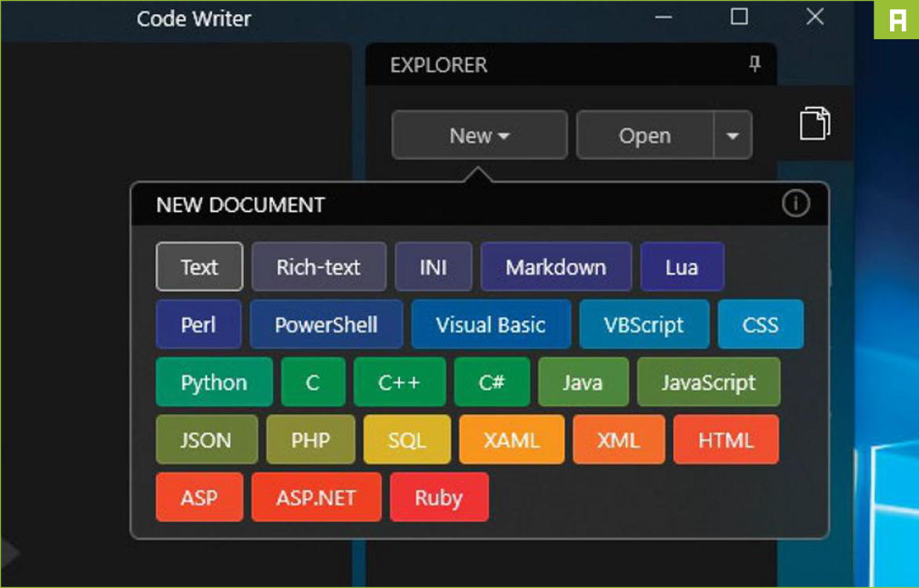The height and width of the screenshot is (588, 919).
Task: Select SQL document type
Action: 407,439
